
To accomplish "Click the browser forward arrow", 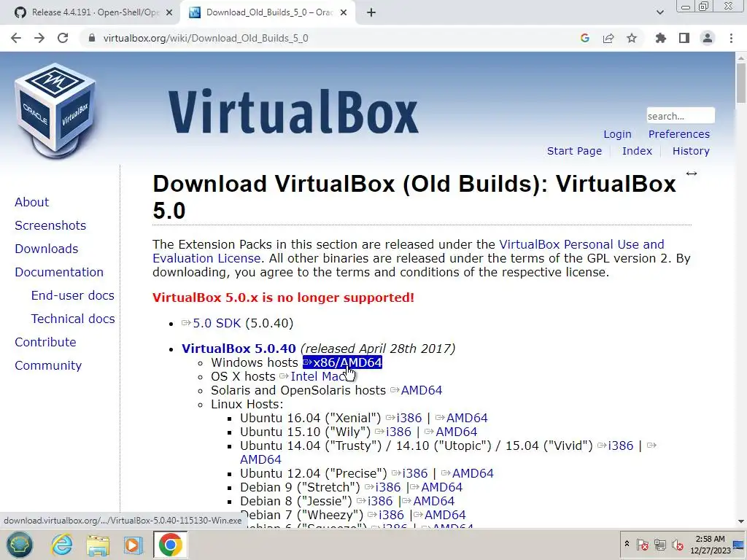I will coord(39,38).
